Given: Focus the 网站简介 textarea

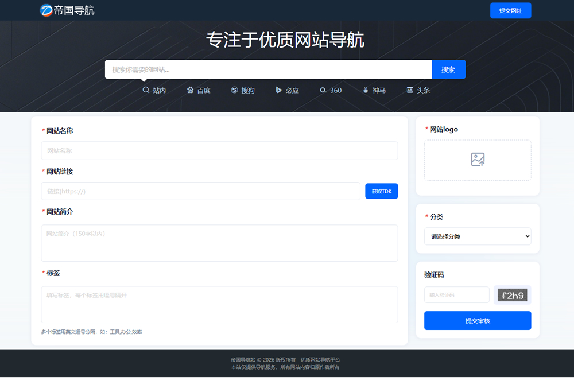Looking at the screenshot, I should point(220,243).
